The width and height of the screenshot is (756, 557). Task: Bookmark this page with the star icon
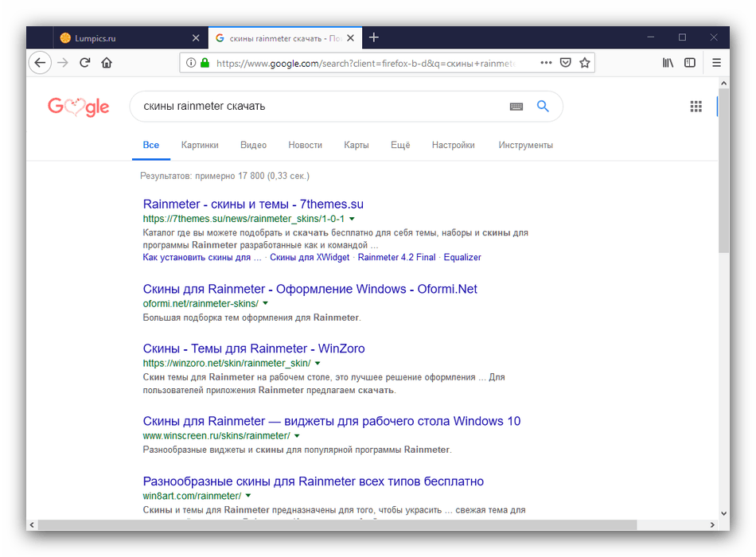click(584, 63)
